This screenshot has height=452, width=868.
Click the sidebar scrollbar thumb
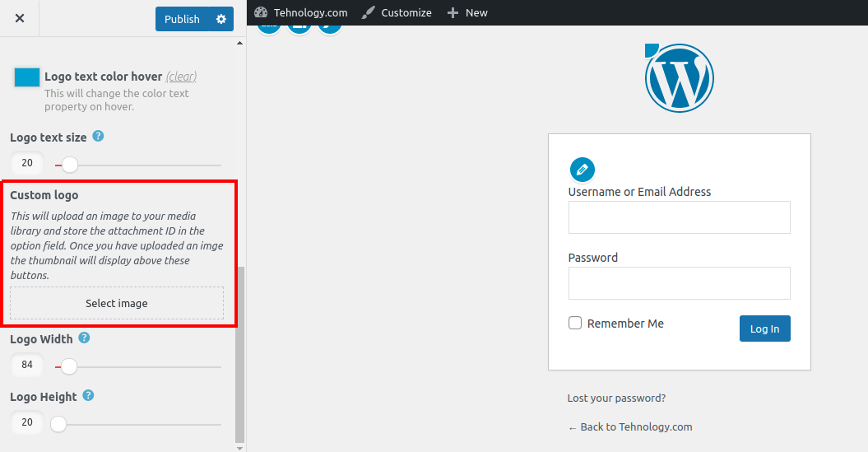coord(239,355)
